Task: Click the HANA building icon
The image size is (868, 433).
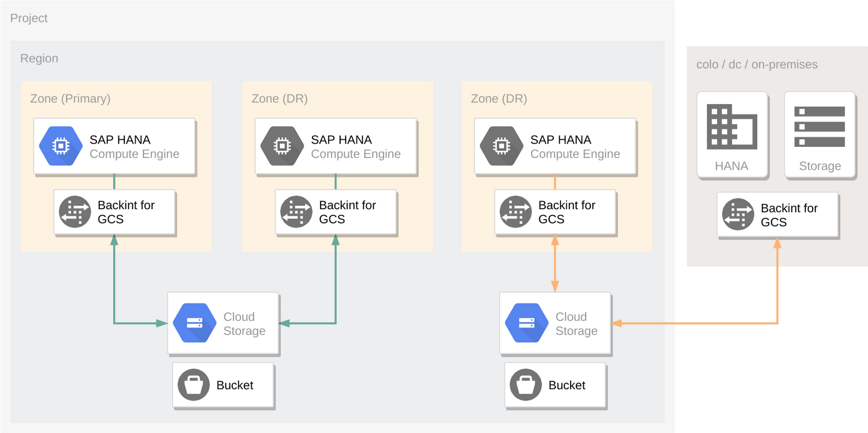Action: click(732, 127)
